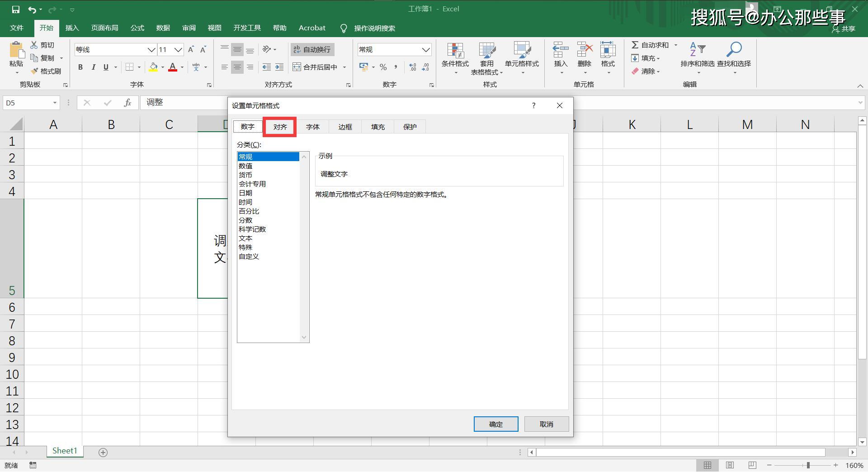Click the Format as Table icon
Viewport: 868px width, 472px height.
click(487, 50)
